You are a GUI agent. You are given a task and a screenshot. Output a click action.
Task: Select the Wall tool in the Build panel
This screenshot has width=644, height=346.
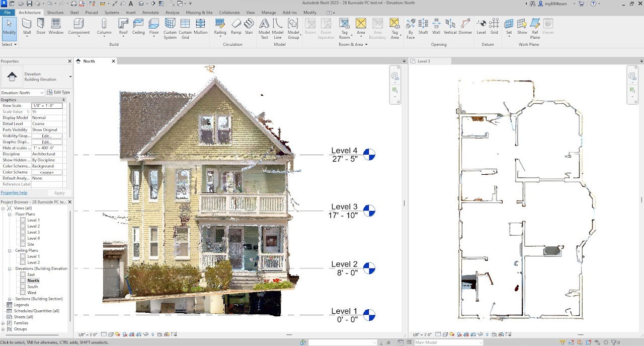point(27,26)
